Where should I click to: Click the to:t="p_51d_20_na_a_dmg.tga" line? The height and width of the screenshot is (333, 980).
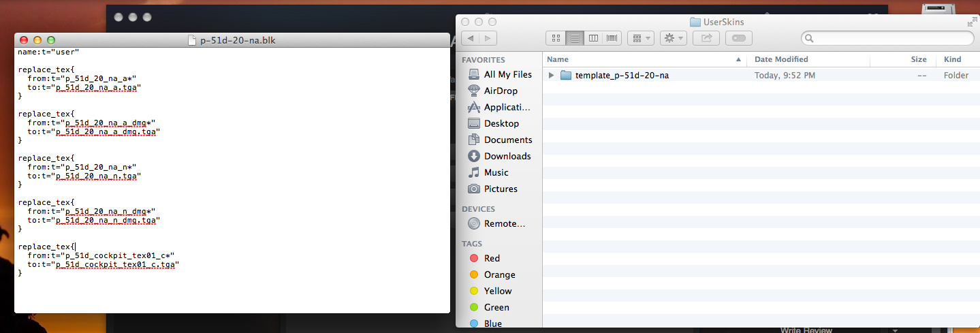(x=94, y=131)
